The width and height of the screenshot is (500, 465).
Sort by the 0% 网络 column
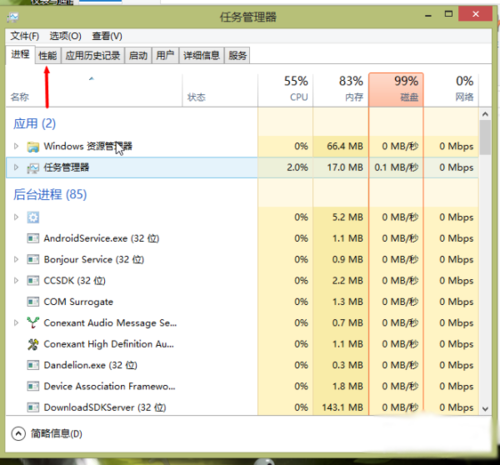pos(451,90)
